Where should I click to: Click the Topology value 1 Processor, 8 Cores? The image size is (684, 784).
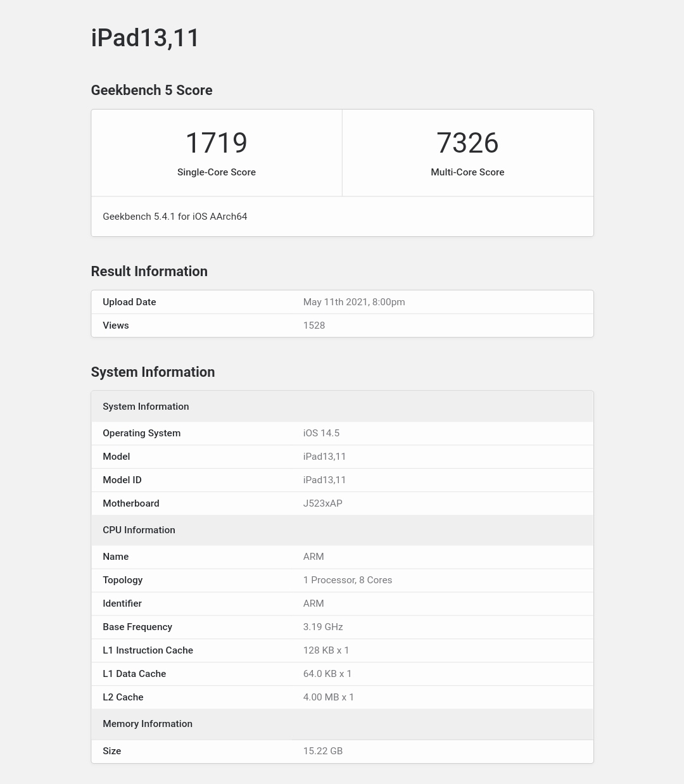tap(348, 580)
